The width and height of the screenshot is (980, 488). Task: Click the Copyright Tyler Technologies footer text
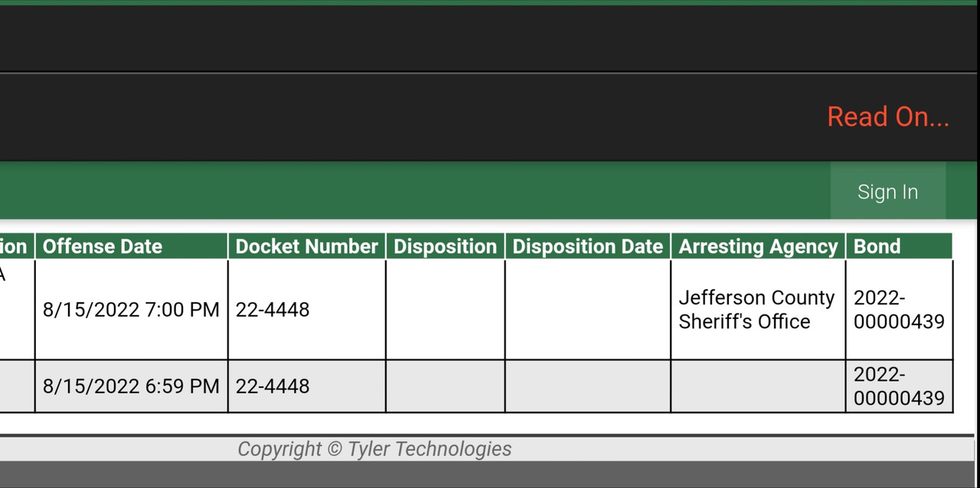pos(374,449)
